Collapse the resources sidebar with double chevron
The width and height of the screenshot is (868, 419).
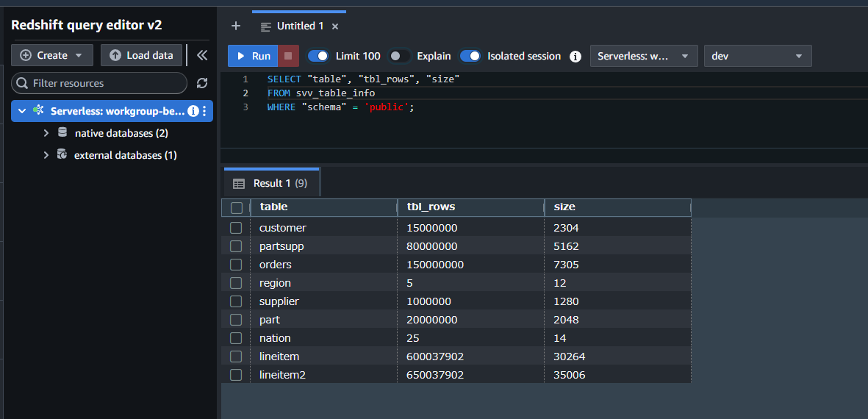(201, 55)
